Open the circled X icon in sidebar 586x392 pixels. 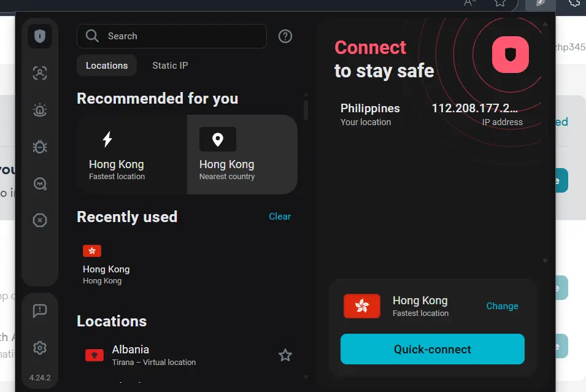coord(40,220)
